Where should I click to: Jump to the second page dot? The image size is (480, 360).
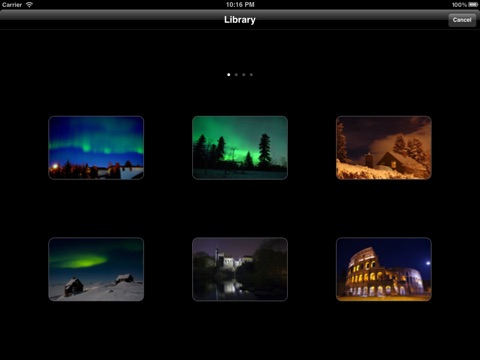point(236,75)
